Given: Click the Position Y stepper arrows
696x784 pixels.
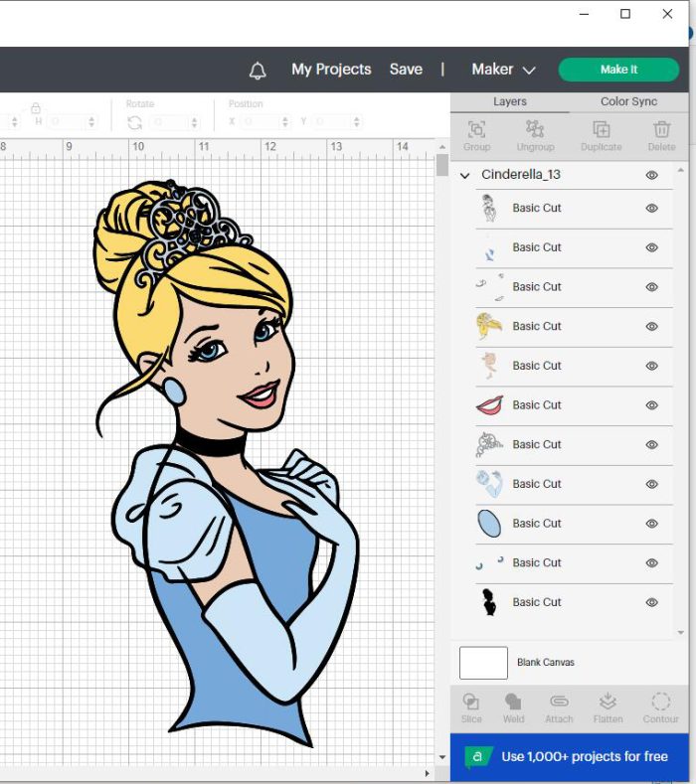Looking at the screenshot, I should 356,121.
